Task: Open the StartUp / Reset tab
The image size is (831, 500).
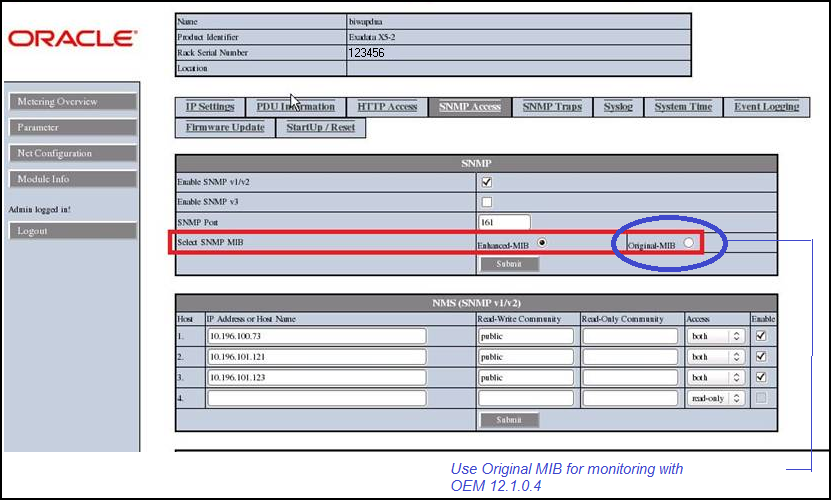Action: pyautogui.click(x=321, y=127)
